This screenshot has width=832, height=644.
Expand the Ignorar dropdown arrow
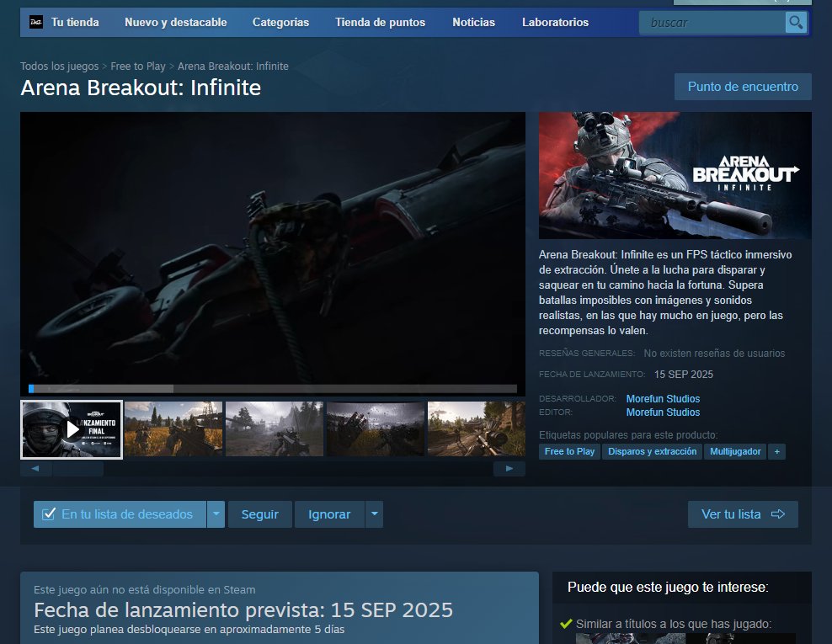374,514
